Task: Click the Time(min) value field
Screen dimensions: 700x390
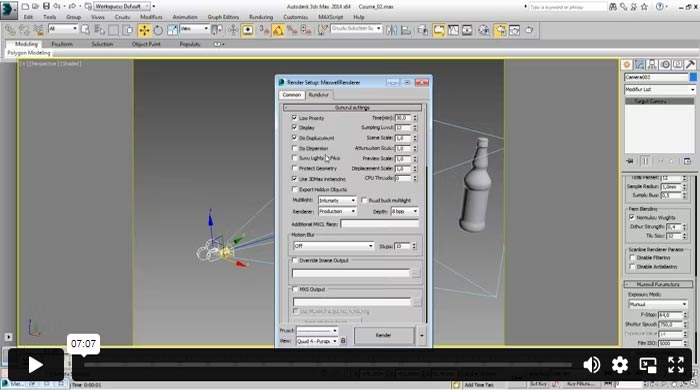Action: pos(403,118)
